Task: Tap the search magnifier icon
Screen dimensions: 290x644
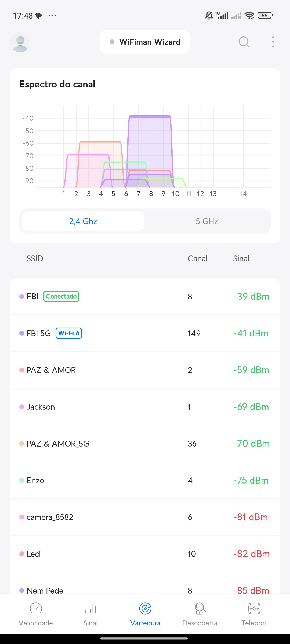Action: [x=244, y=42]
